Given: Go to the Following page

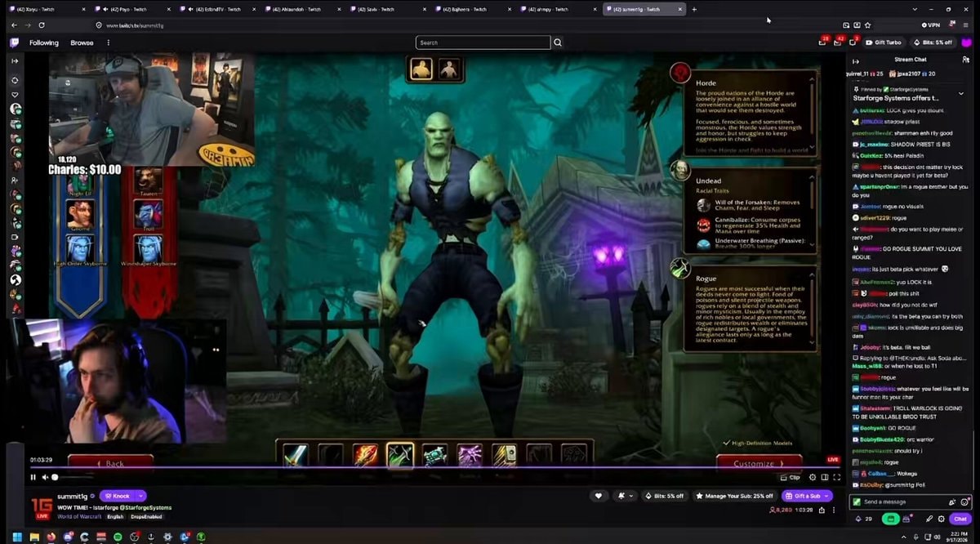Looking at the screenshot, I should (44, 42).
